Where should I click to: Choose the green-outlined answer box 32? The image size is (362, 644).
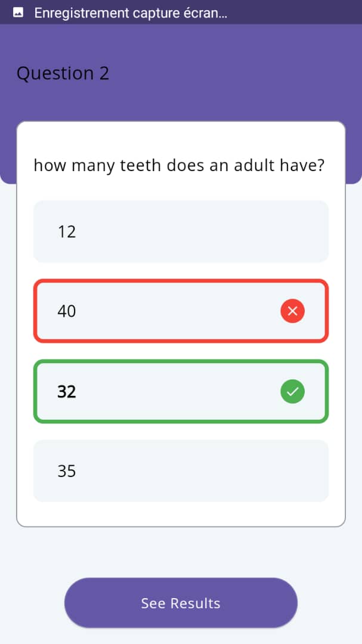click(x=181, y=391)
